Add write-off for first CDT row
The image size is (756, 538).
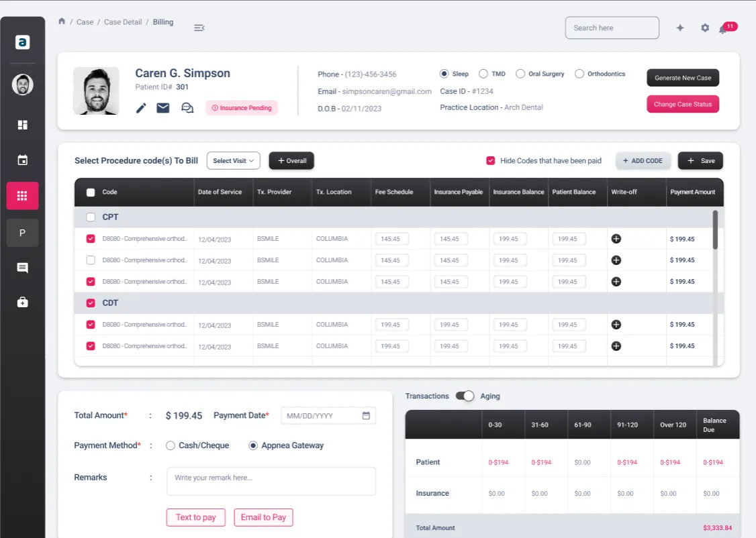(x=616, y=325)
